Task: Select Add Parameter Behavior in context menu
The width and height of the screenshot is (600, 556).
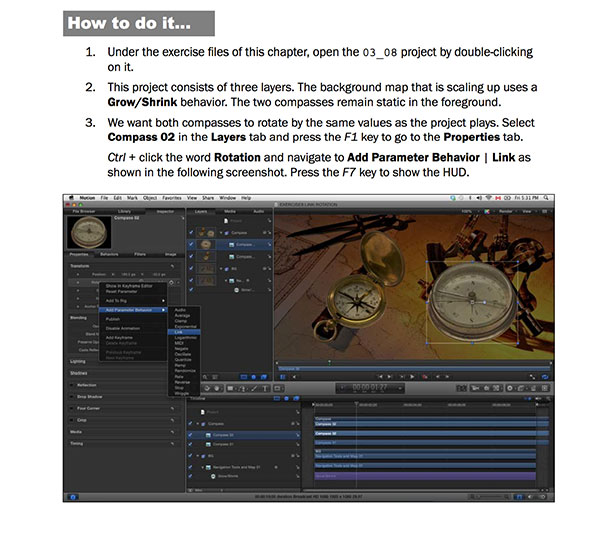Action: pyautogui.click(x=133, y=310)
